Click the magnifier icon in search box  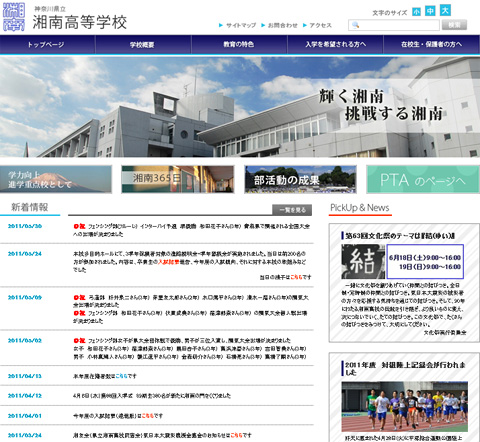point(355,25)
